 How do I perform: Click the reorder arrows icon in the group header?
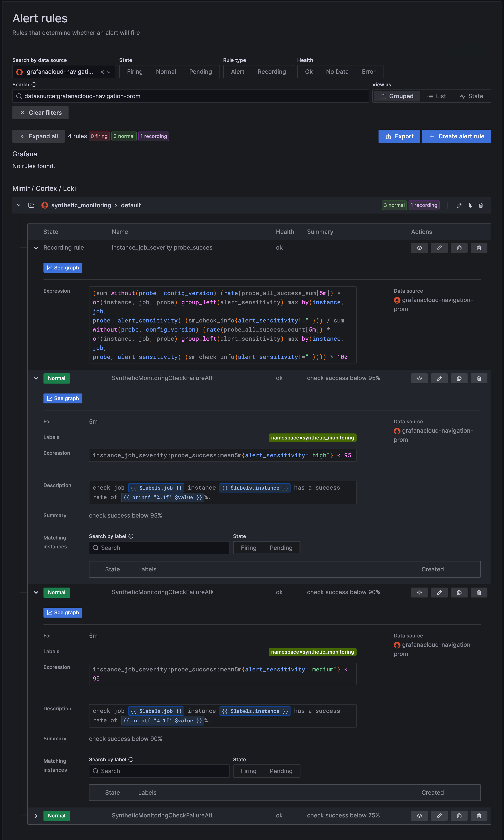pos(470,205)
